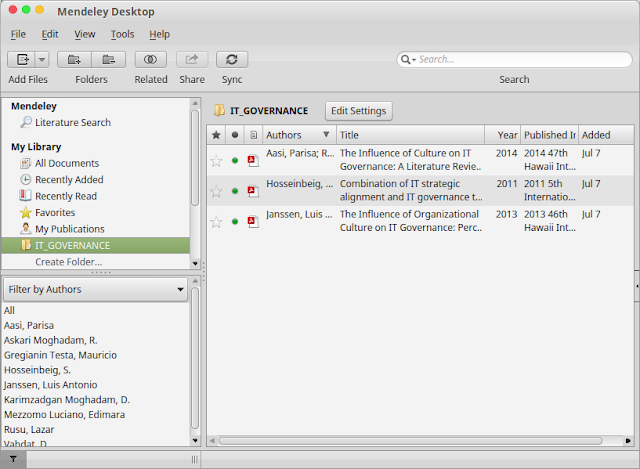Filter by author Janssen, Luis Antonio
This screenshot has width=640, height=469.
(51, 385)
